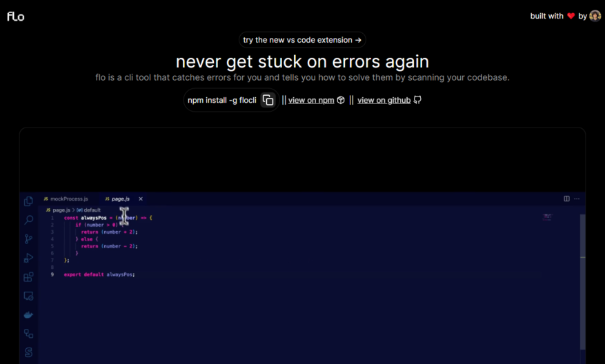
Task: Copy the npm install command
Action: point(268,100)
